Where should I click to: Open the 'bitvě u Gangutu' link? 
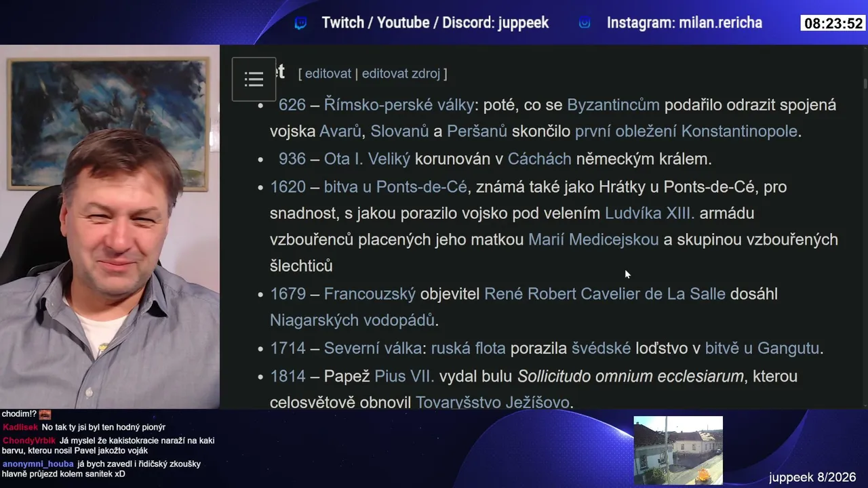point(762,349)
